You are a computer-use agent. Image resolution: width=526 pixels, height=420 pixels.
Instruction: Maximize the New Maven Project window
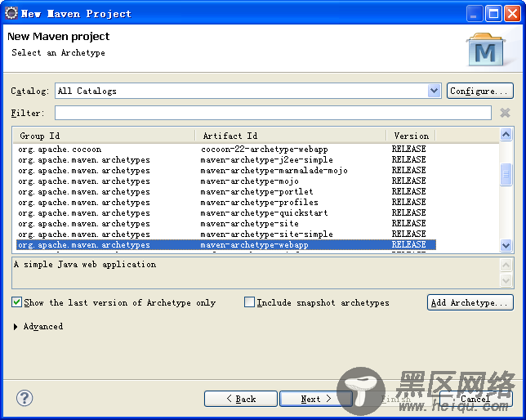pyautogui.click(x=493, y=14)
